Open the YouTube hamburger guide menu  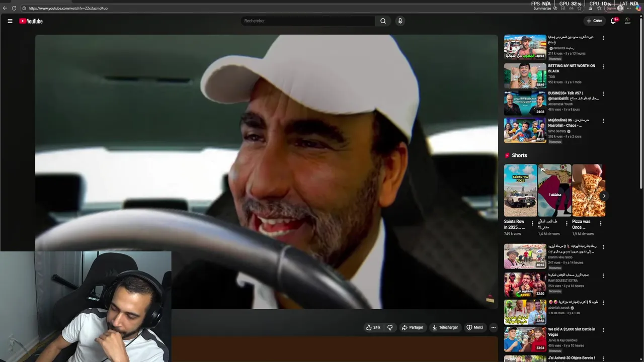(x=10, y=21)
